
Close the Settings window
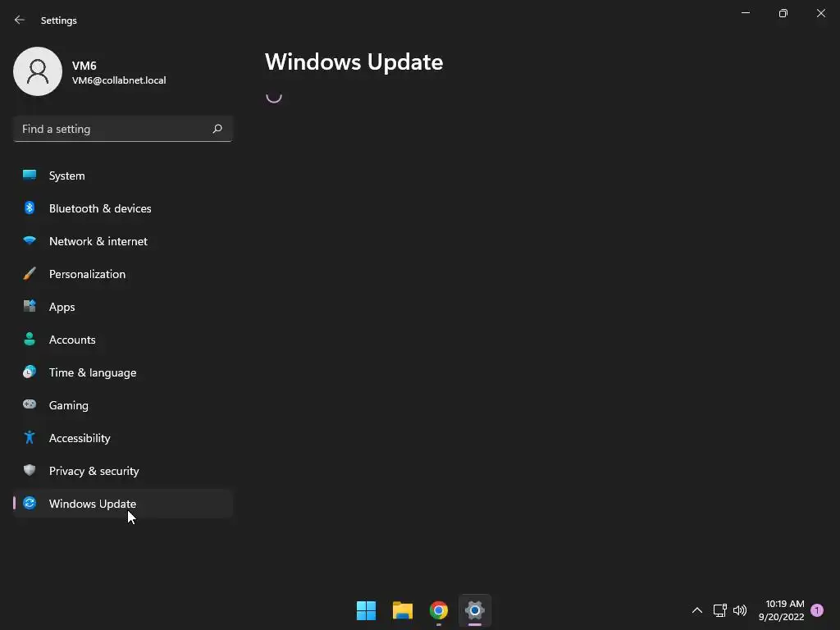[820, 13]
